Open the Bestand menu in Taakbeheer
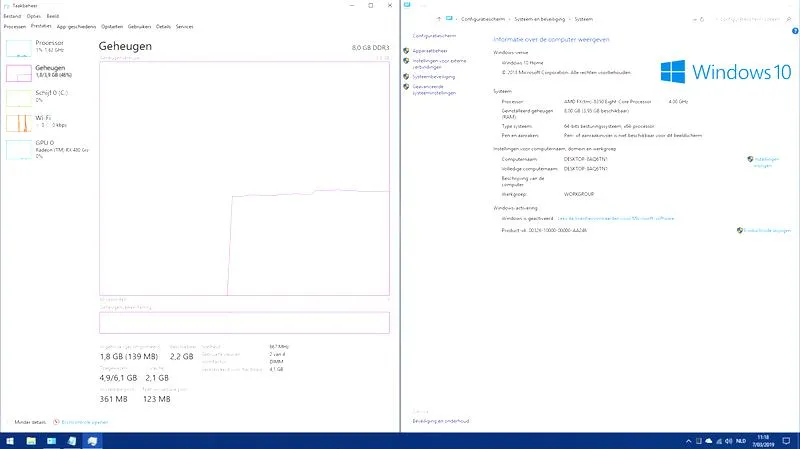Screen dimensions: 800x449 (x=12, y=16)
